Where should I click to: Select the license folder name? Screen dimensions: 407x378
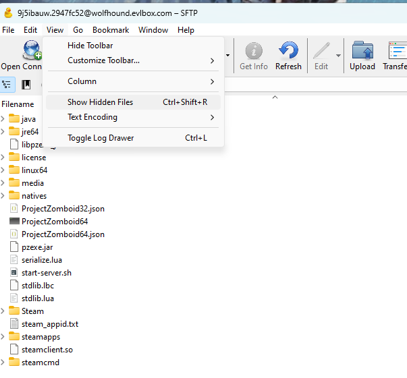coord(34,157)
